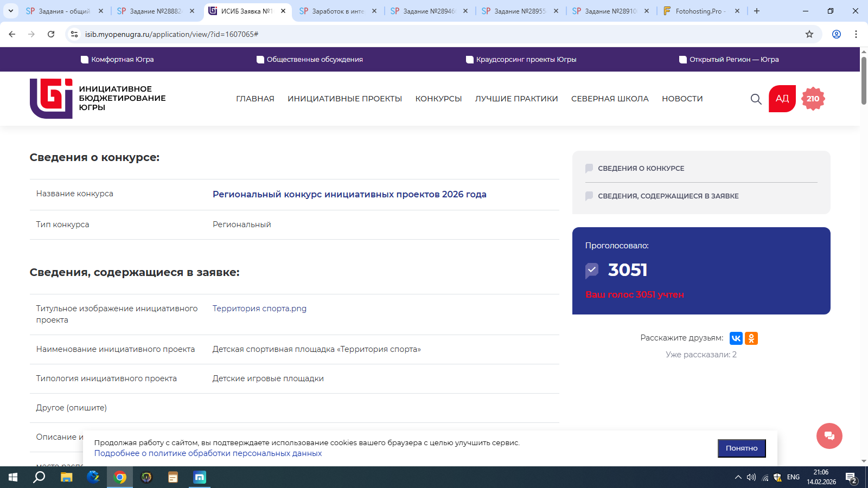Click the Инициативное бюджетирование Югры logo

click(98, 99)
